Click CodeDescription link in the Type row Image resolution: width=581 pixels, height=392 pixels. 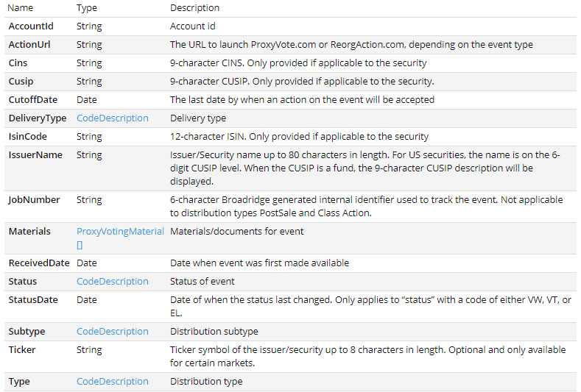(112, 381)
